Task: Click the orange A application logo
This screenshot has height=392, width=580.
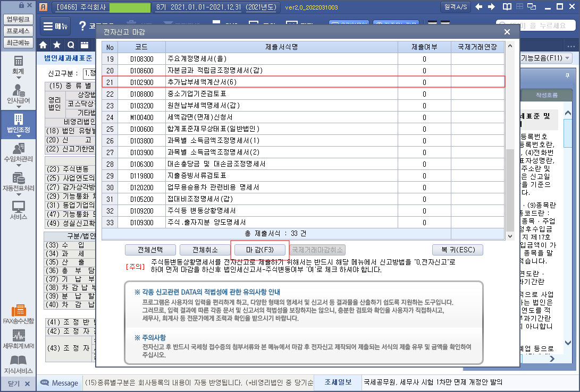Action: click(43, 7)
